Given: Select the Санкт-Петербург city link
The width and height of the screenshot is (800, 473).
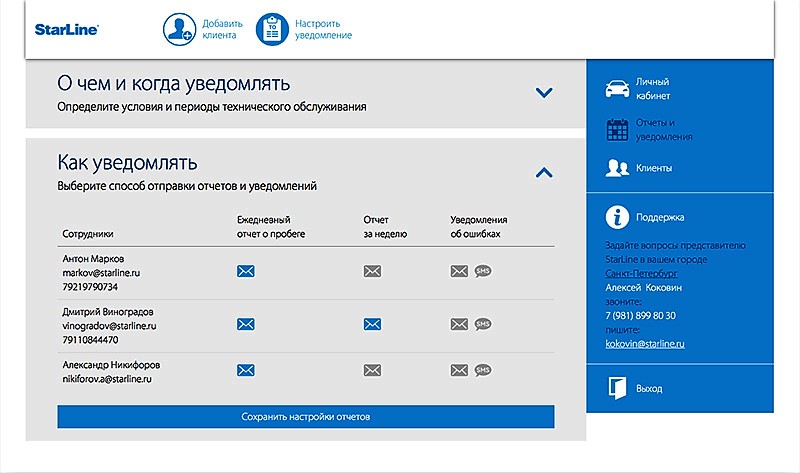Looking at the screenshot, I should coord(641,273).
